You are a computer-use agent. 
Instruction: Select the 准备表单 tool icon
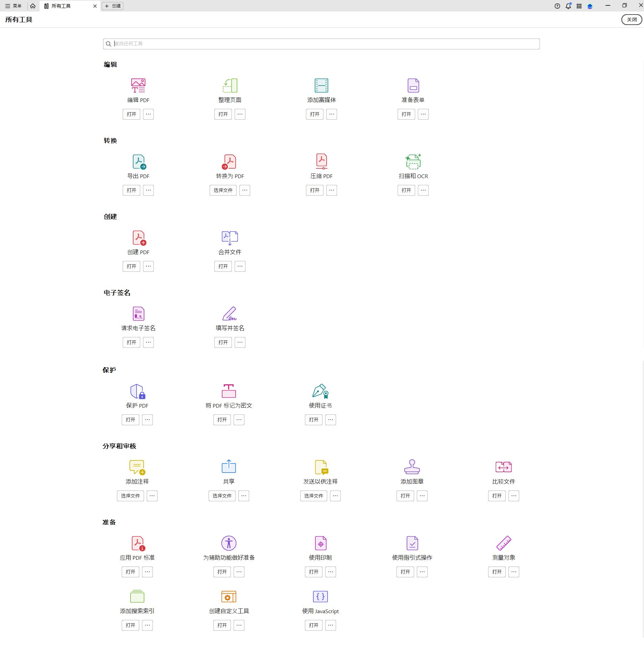point(413,85)
